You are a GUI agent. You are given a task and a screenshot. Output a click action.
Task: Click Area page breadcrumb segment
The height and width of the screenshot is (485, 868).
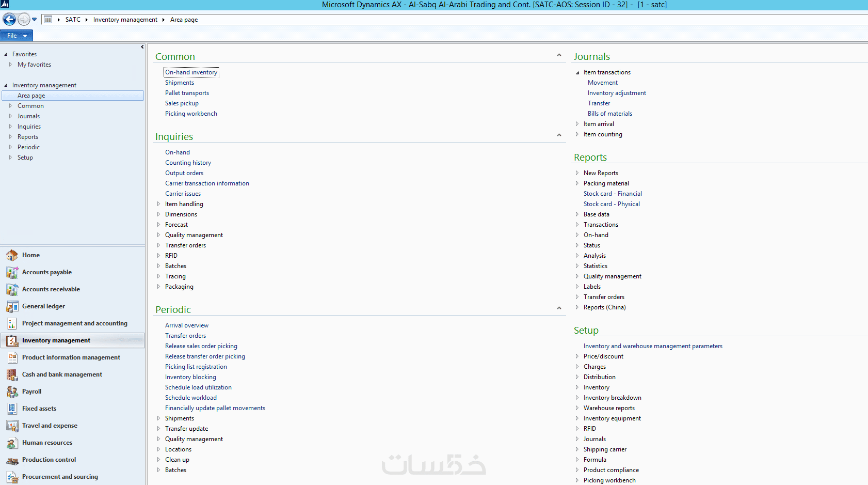point(184,20)
